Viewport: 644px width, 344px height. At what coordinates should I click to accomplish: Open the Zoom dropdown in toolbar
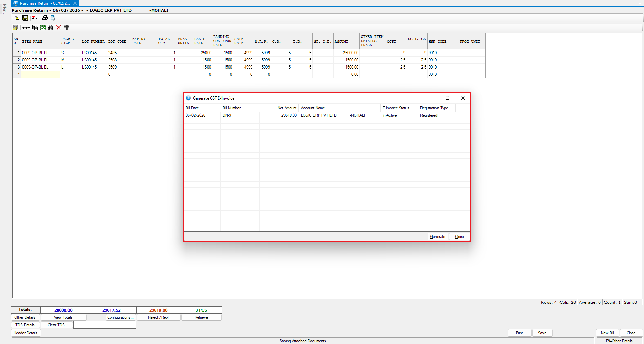coord(36,18)
